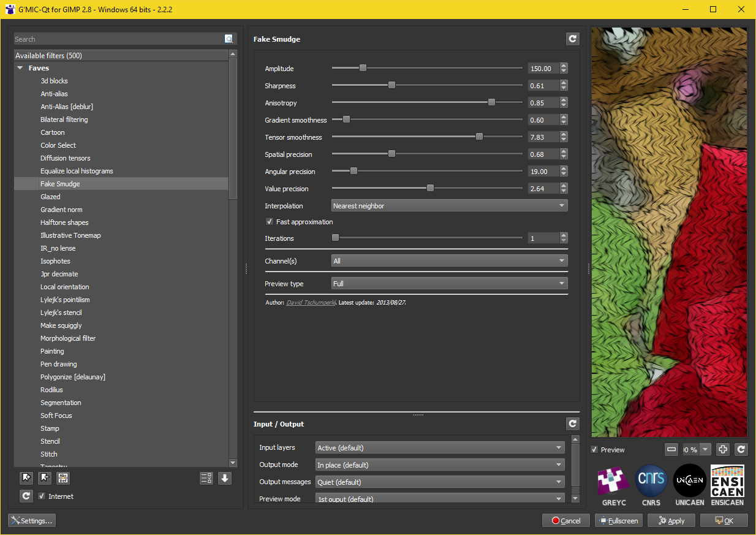Select the Diffusion tensors filter
This screenshot has width=756, height=535.
pyautogui.click(x=66, y=158)
